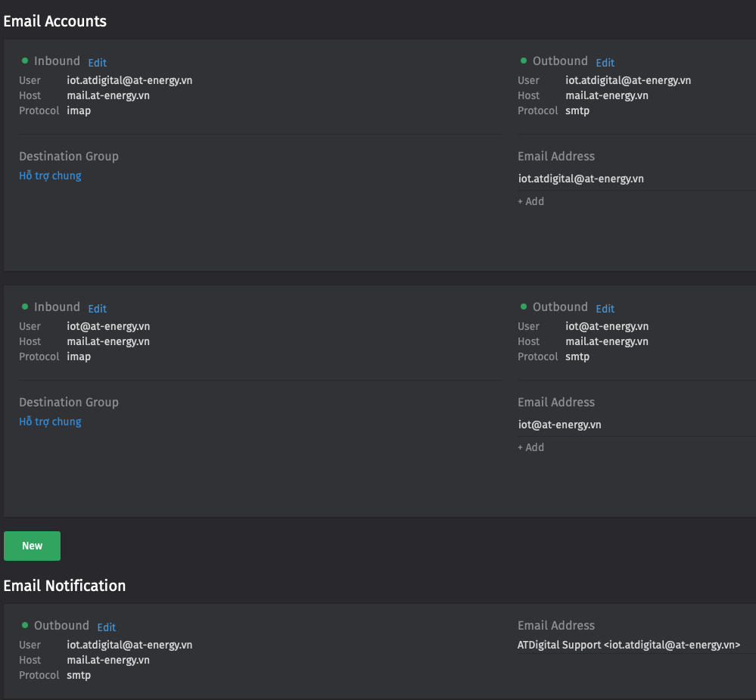Open Edit for iot@at-energy.vn Inbound
The height and width of the screenshot is (700, 756).
coord(97,309)
